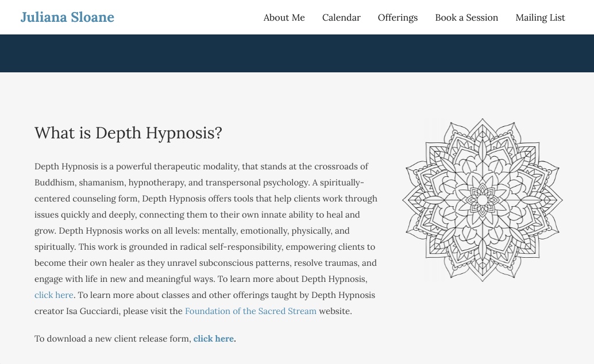Open the Mailing List page

click(540, 18)
